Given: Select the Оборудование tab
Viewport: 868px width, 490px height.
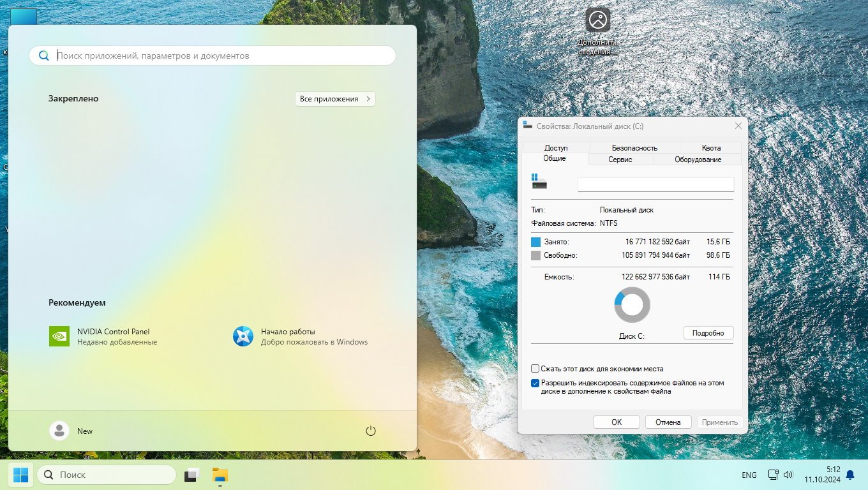Looking at the screenshot, I should tap(698, 160).
